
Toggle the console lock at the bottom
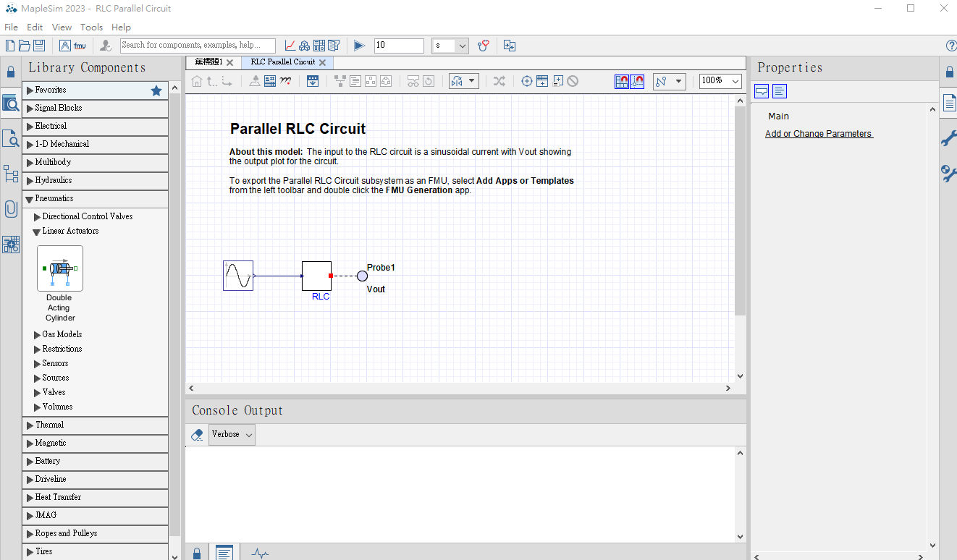(x=197, y=553)
